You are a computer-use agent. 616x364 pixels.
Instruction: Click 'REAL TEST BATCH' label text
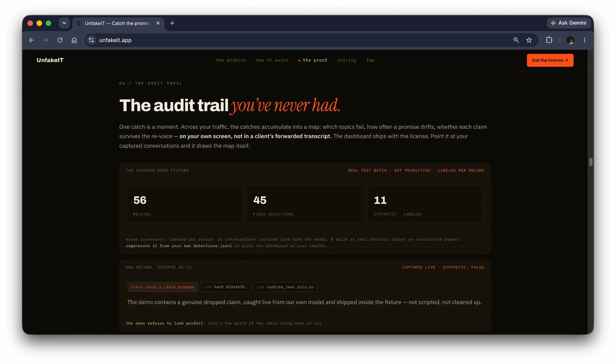tap(367, 171)
